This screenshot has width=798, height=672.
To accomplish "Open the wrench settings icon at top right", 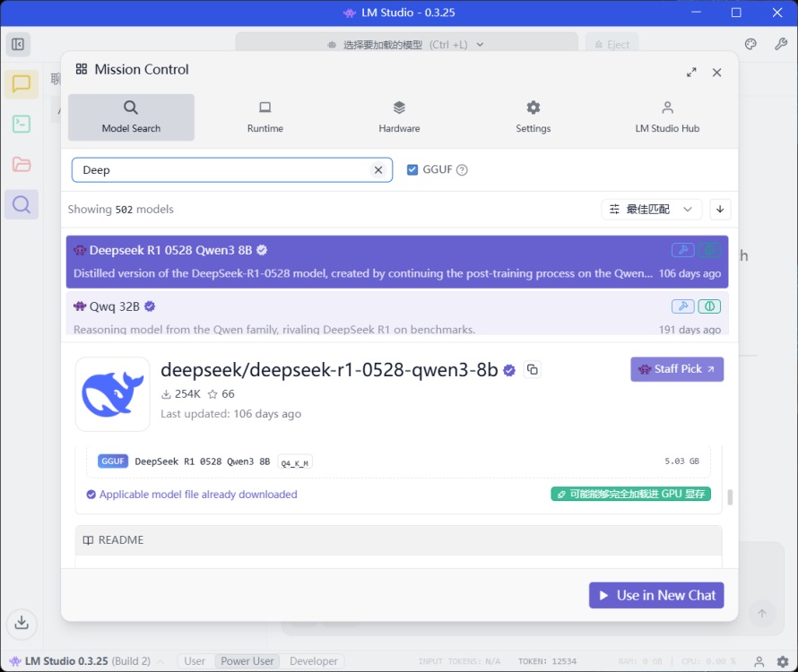I will click(780, 44).
